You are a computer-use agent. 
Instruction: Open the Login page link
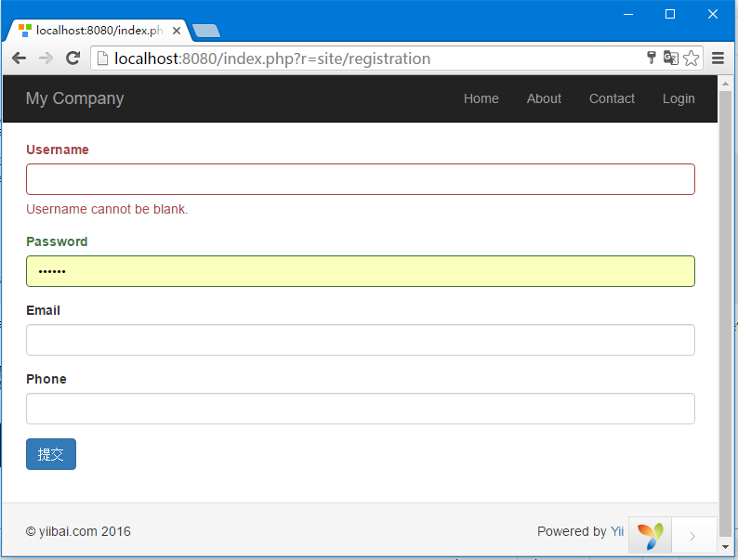click(679, 98)
